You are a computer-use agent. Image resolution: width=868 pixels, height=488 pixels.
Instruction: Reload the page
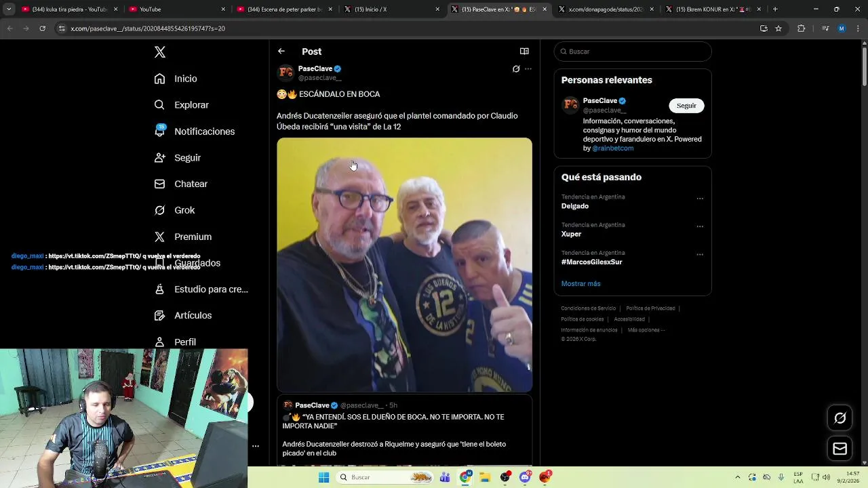pos(42,28)
